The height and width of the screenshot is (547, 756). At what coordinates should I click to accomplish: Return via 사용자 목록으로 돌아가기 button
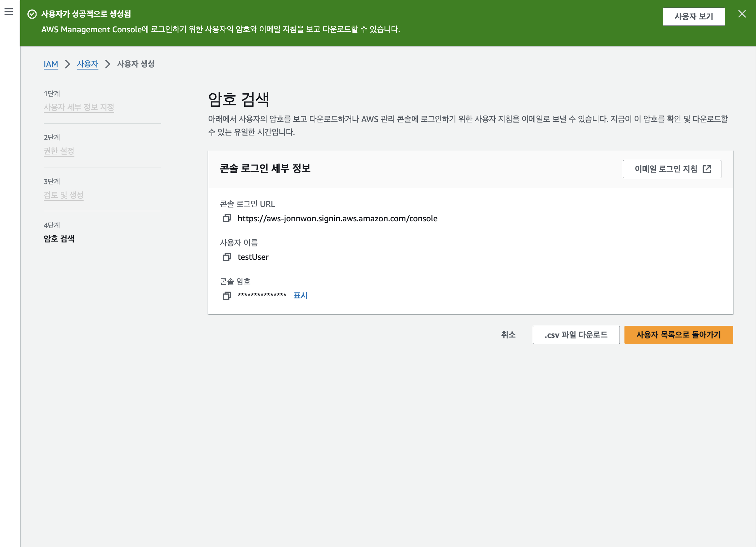click(x=678, y=335)
